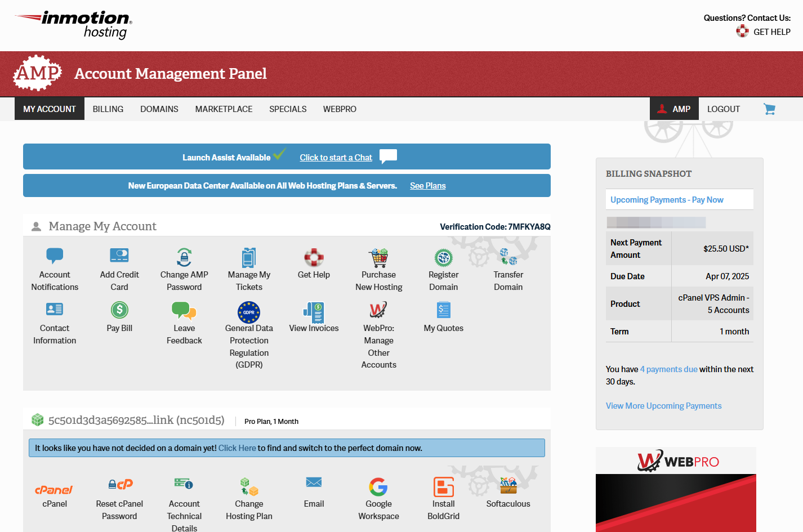Open the shopping cart icon in navigation
The width and height of the screenshot is (803, 532).
pos(769,109)
